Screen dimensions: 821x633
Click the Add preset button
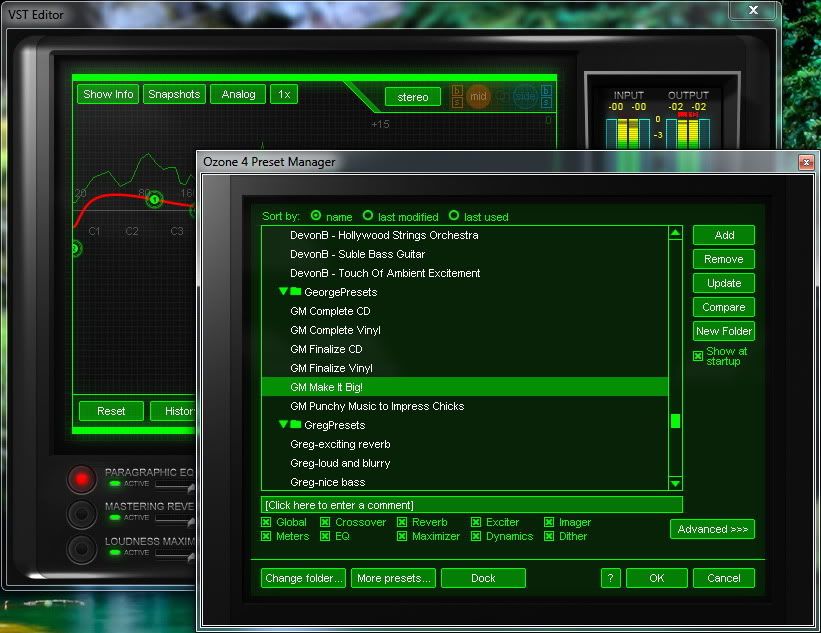tap(724, 235)
